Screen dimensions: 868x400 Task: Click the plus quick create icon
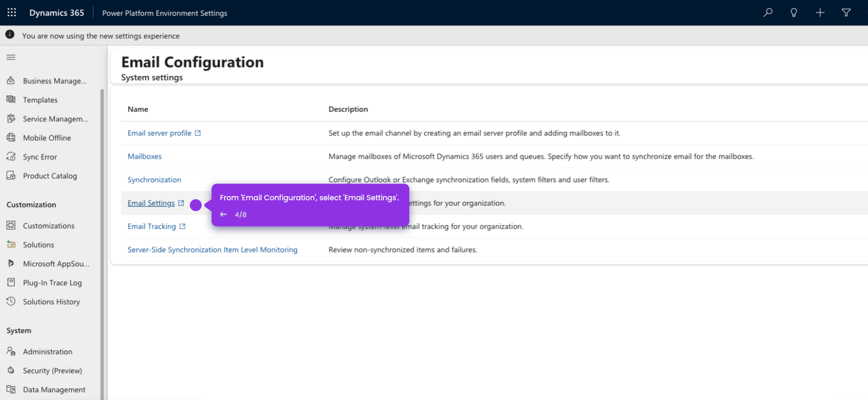pos(820,12)
